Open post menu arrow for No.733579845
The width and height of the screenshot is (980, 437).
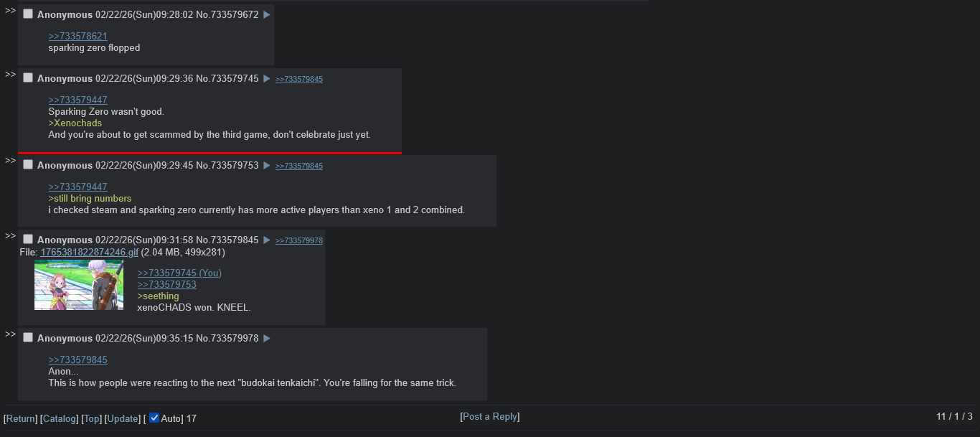[x=267, y=240]
